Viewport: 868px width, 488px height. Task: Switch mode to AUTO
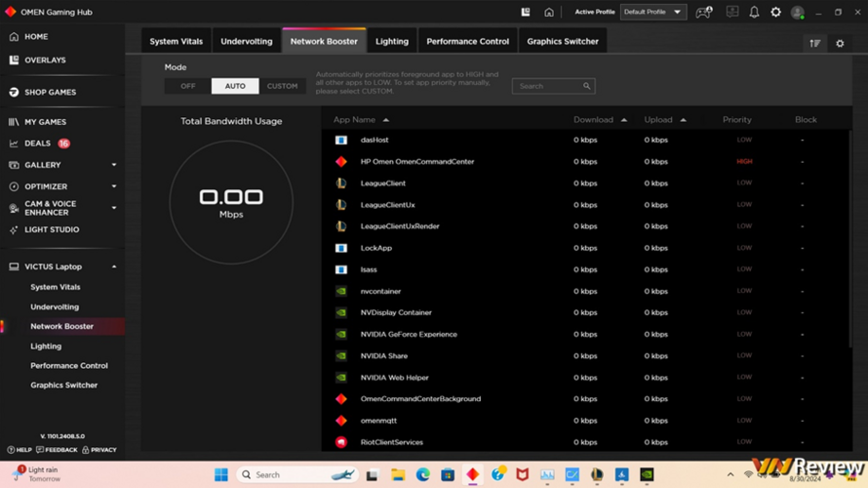[x=235, y=86]
